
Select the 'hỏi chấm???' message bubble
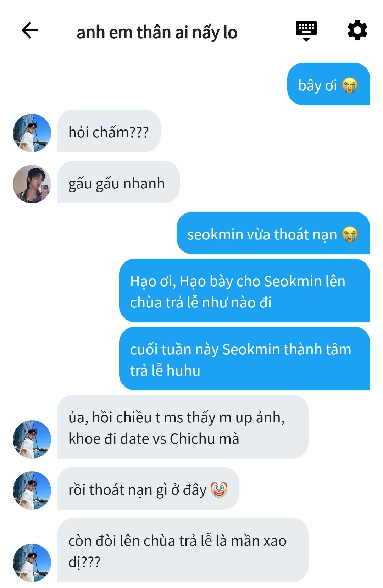(109, 131)
